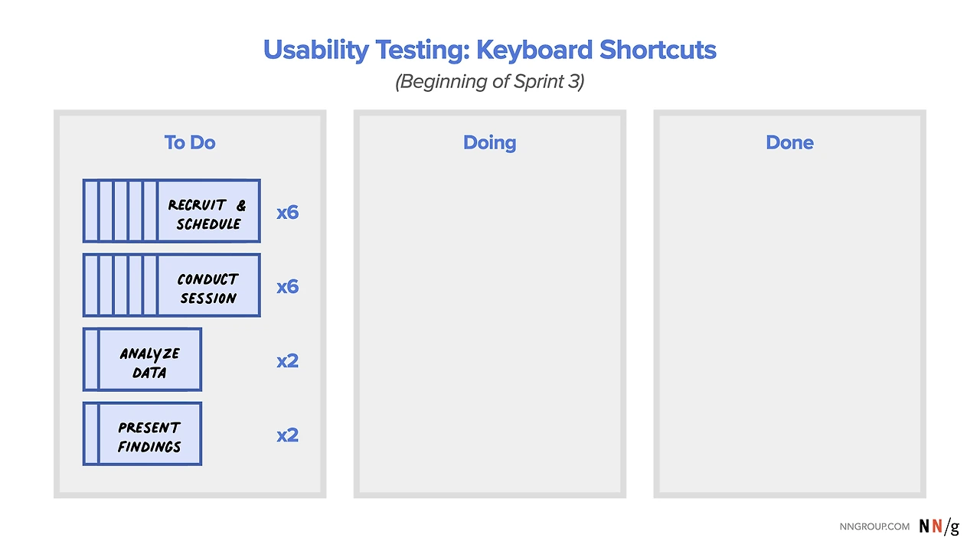Image resolution: width=980 pixels, height=551 pixels.
Task: Open the NNGROUP.COM link
Action: (x=874, y=527)
